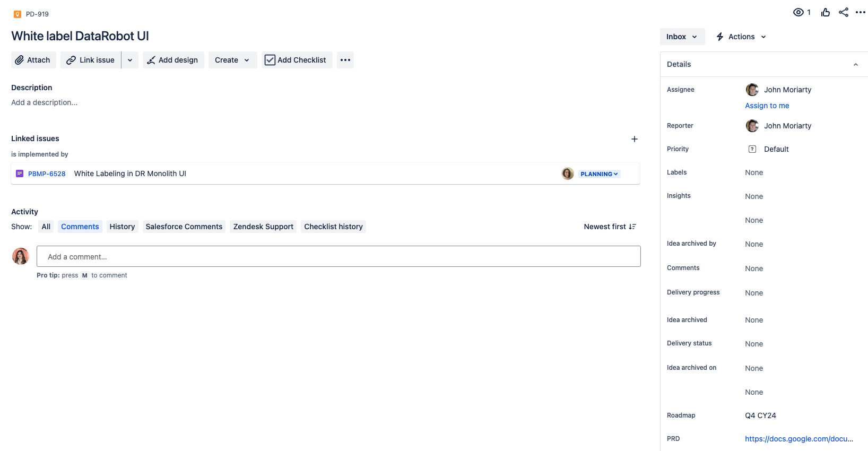This screenshot has height=451, width=868.
Task: Click the Link issue button
Action: 91,60
